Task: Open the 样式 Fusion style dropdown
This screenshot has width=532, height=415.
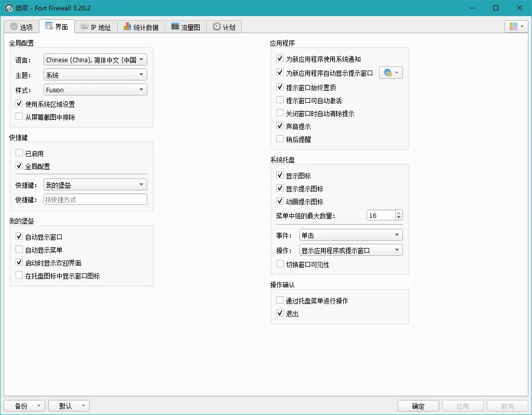Action: [x=95, y=90]
